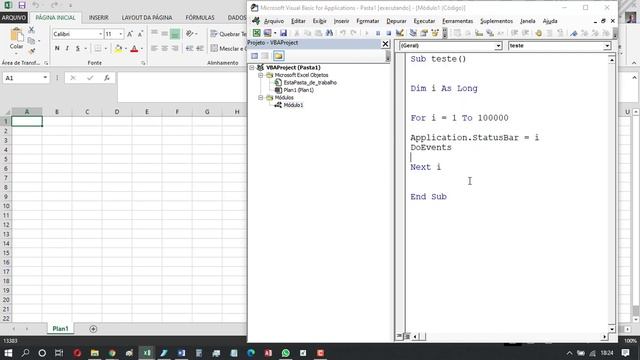The image size is (640, 360).
Task: Toggle underline (S) formatting in Excel
Action: click(78, 49)
